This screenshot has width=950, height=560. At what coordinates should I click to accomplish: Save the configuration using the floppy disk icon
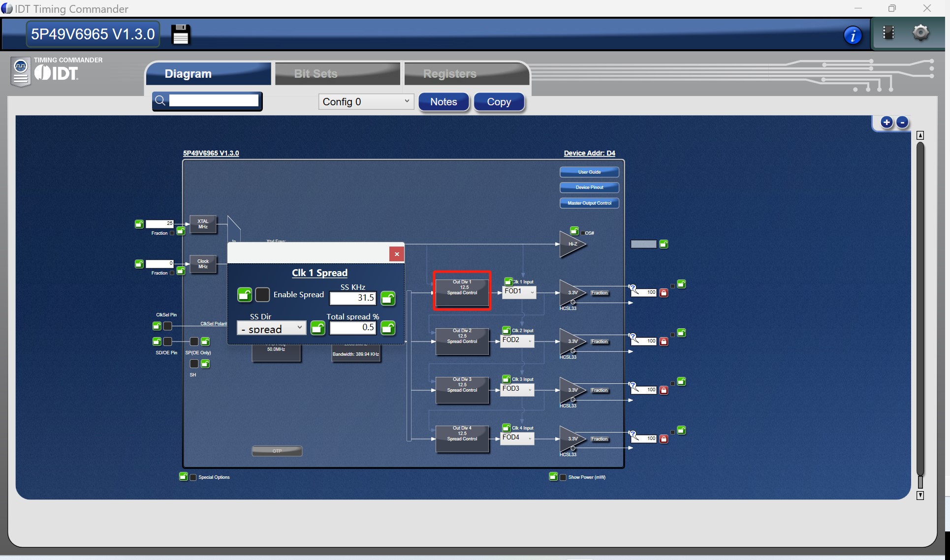[180, 34]
